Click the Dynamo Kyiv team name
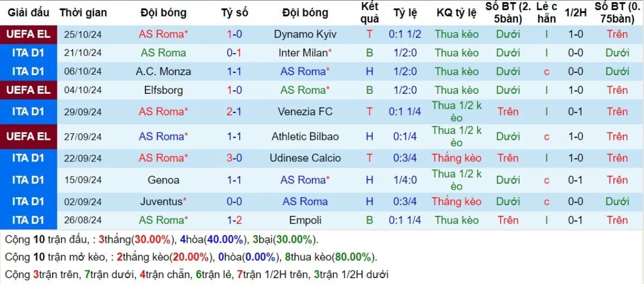This screenshot has width=644, height=284. click(x=305, y=34)
